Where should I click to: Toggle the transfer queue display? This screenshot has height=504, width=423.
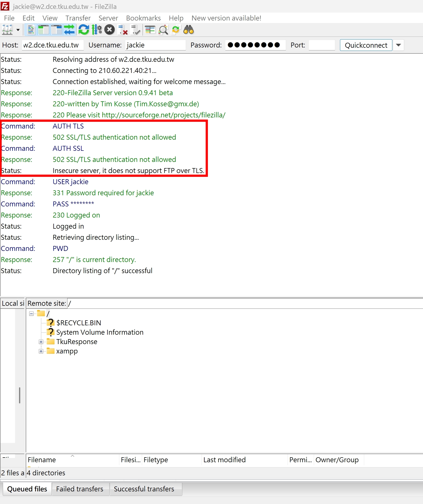pos(69,30)
